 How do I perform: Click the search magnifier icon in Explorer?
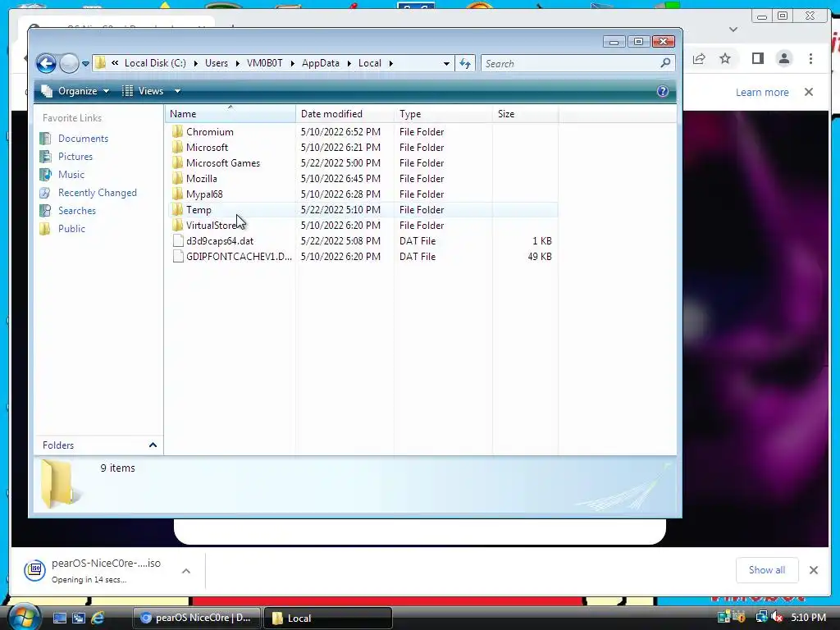[x=665, y=63]
